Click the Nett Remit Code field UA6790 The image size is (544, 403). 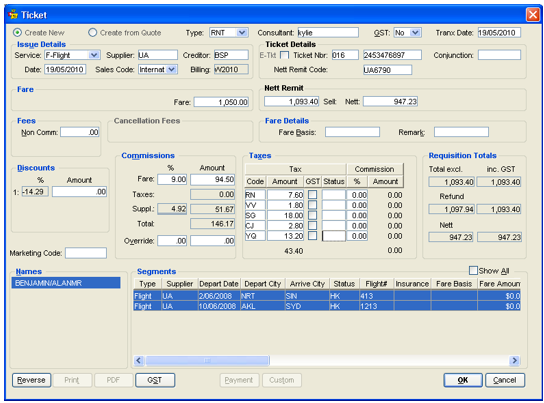[x=388, y=70]
